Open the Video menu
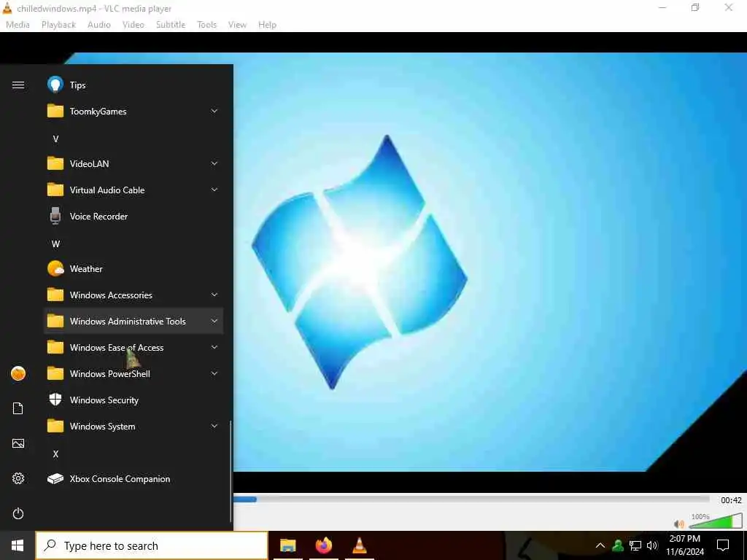This screenshot has width=747, height=560. [133, 25]
